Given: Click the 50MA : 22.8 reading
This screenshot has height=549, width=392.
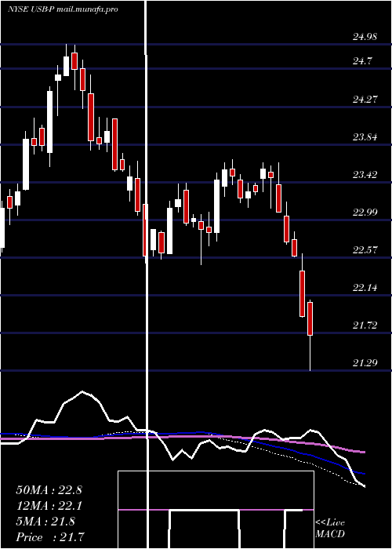Looking at the screenshot, I should [49, 490].
